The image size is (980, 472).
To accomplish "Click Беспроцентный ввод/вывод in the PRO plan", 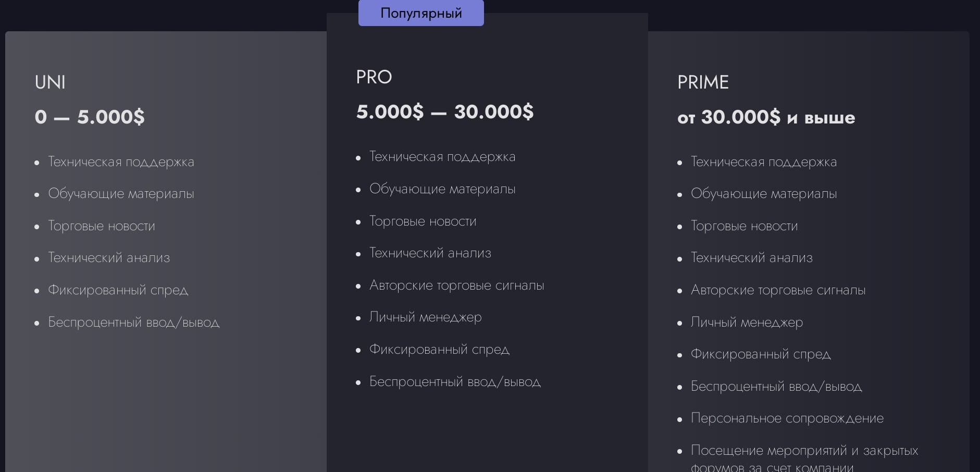I will pos(455,382).
